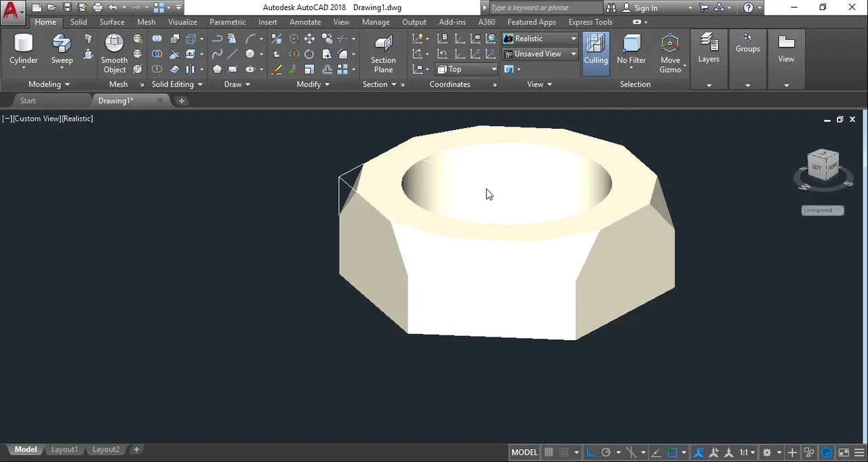This screenshot has width=868, height=462.
Task: Toggle polar tracking in status bar
Action: tap(606, 453)
